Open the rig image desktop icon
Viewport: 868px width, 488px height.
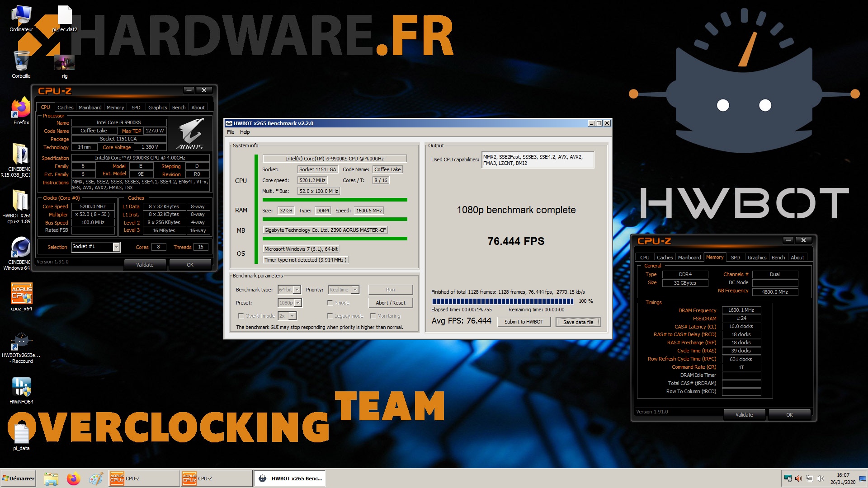(x=65, y=66)
